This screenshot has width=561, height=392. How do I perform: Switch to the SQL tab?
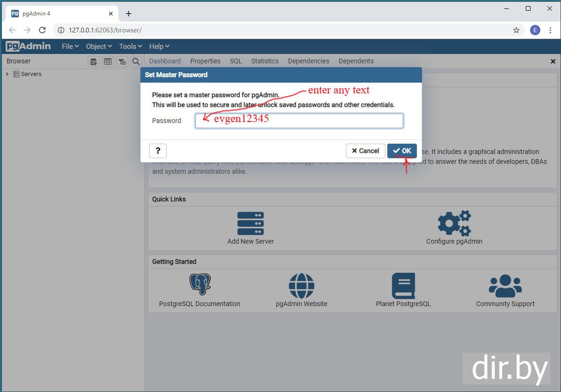[x=236, y=61]
